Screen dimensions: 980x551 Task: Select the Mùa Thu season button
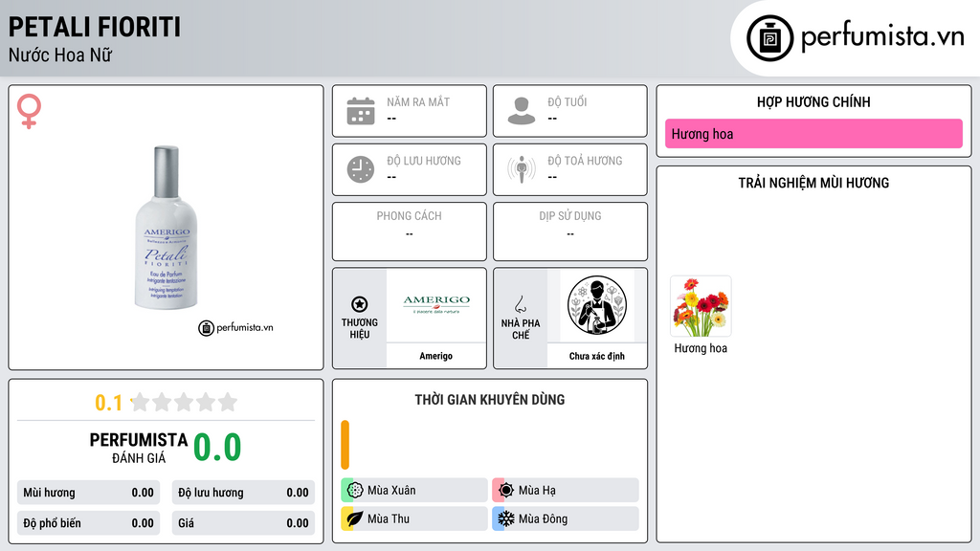point(414,518)
